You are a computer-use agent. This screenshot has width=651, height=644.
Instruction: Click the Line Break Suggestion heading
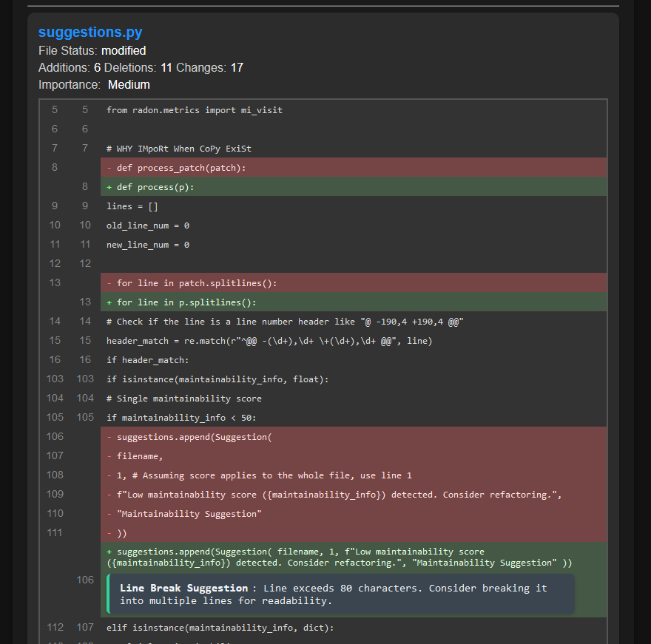[x=183, y=589]
